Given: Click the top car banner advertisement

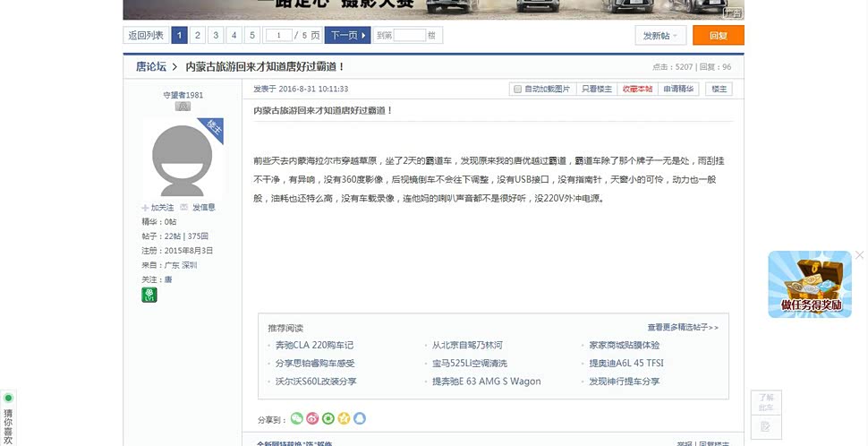Looking at the screenshot, I should pyautogui.click(x=433, y=10).
